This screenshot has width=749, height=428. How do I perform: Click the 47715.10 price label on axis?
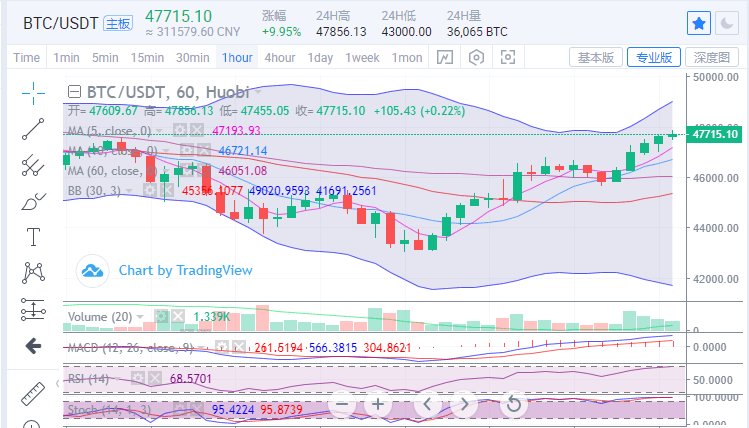[x=715, y=134]
